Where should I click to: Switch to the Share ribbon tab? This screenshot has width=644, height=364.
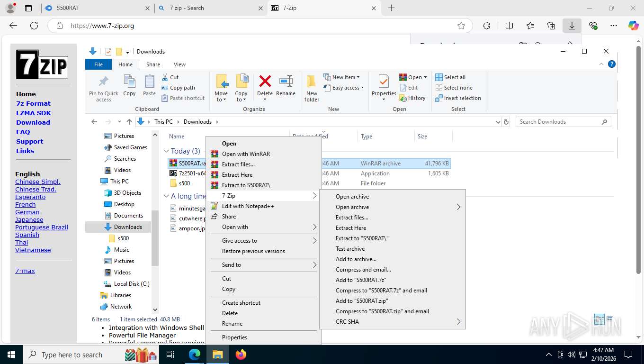click(x=153, y=64)
